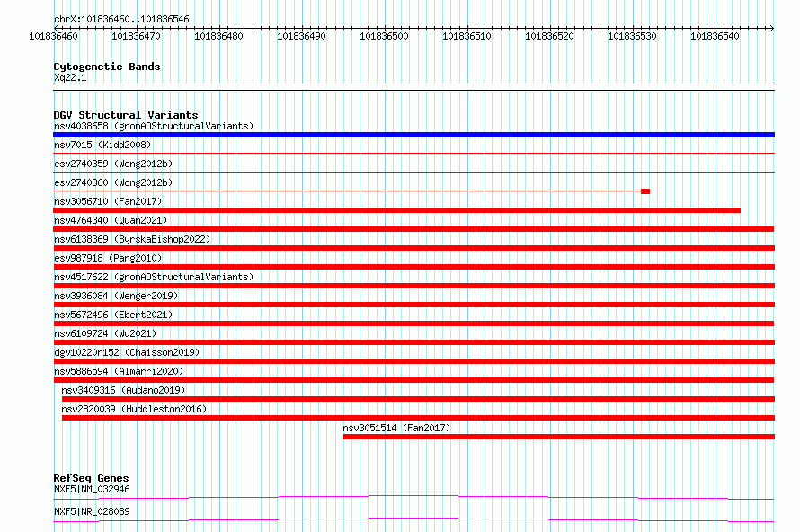Open variant nsv3409316 (Audano2019) label

(123, 390)
